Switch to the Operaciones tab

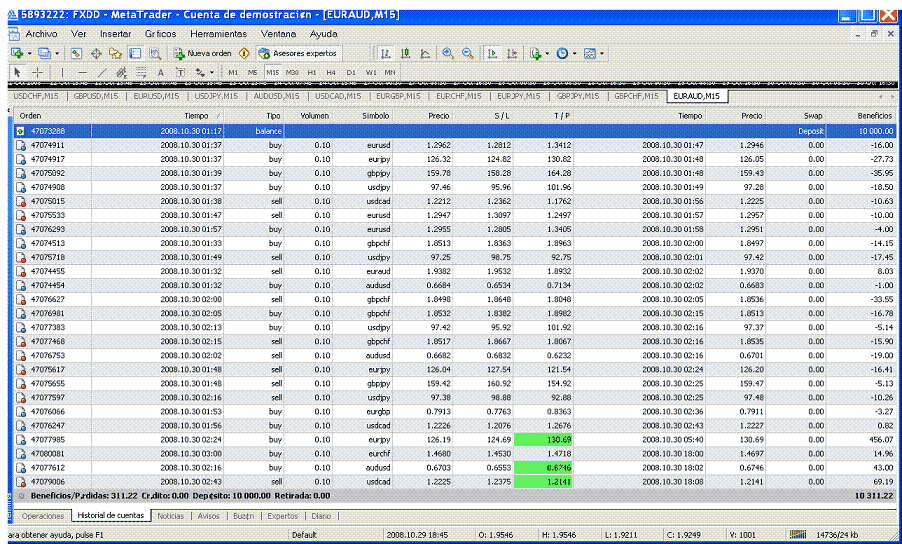pos(42,516)
